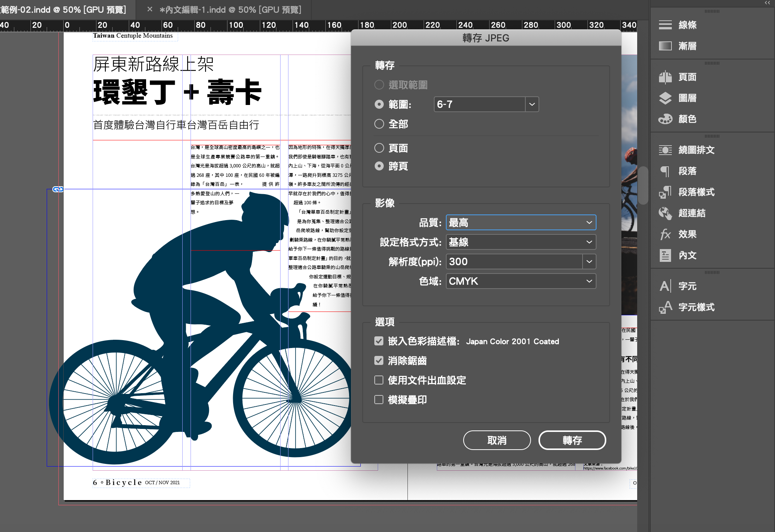Screen dimensions: 775x532
Task: Enable 使用文件出血設定 checkbox
Action: [x=379, y=380]
